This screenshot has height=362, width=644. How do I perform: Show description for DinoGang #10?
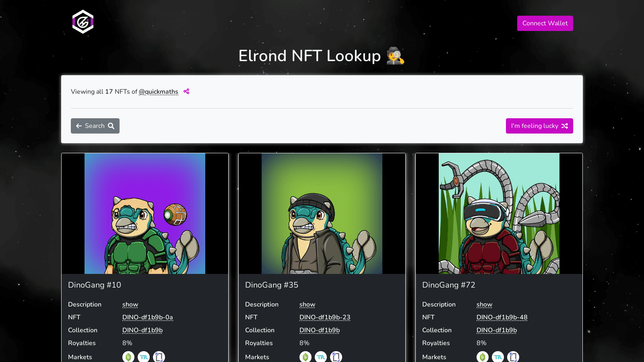pos(130,304)
